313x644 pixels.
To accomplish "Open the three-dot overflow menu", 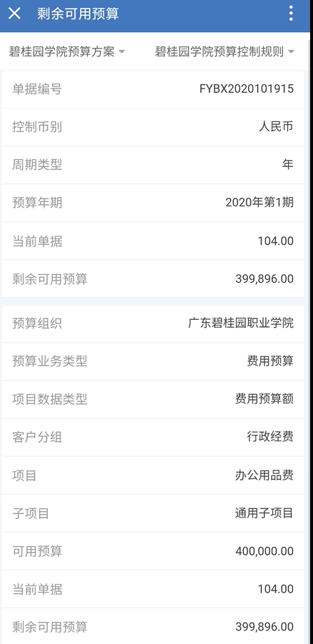I will coord(291,14).
